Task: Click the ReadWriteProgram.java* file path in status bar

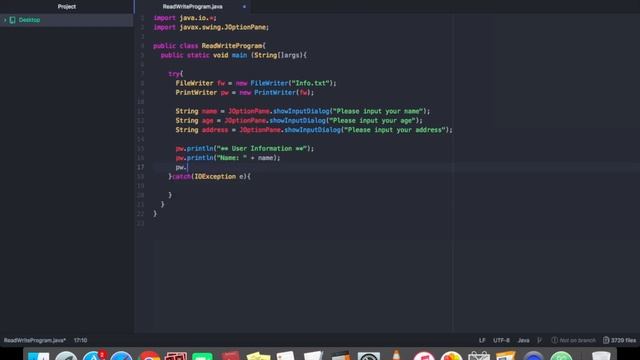Action: (35, 340)
